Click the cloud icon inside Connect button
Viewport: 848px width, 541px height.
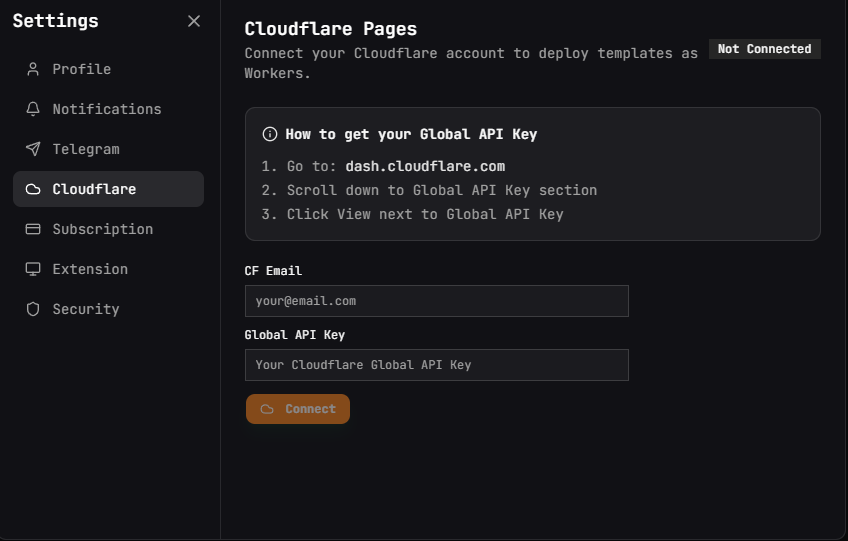click(267, 409)
